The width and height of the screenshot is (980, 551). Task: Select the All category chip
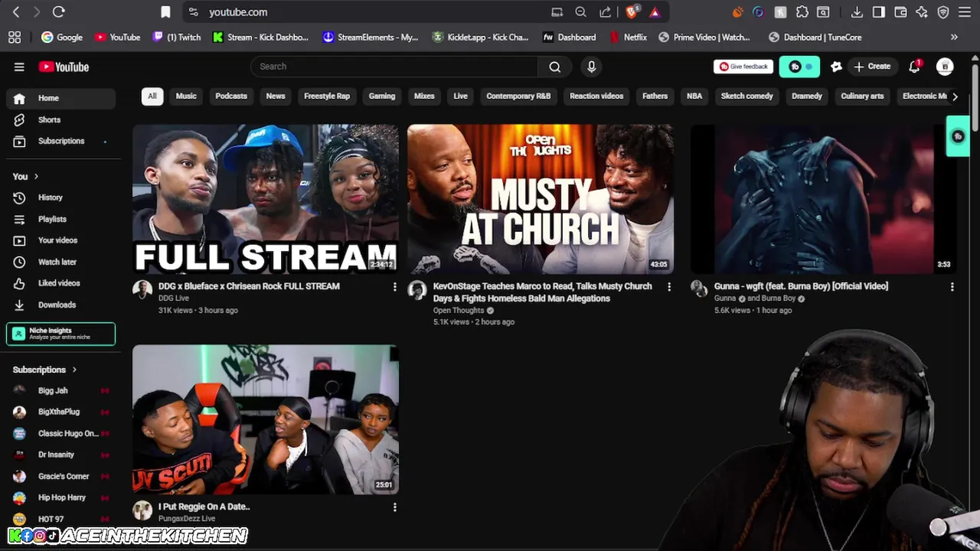152,96
